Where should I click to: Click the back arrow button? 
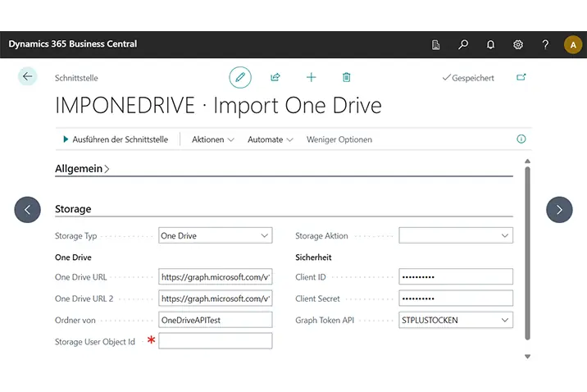27,76
